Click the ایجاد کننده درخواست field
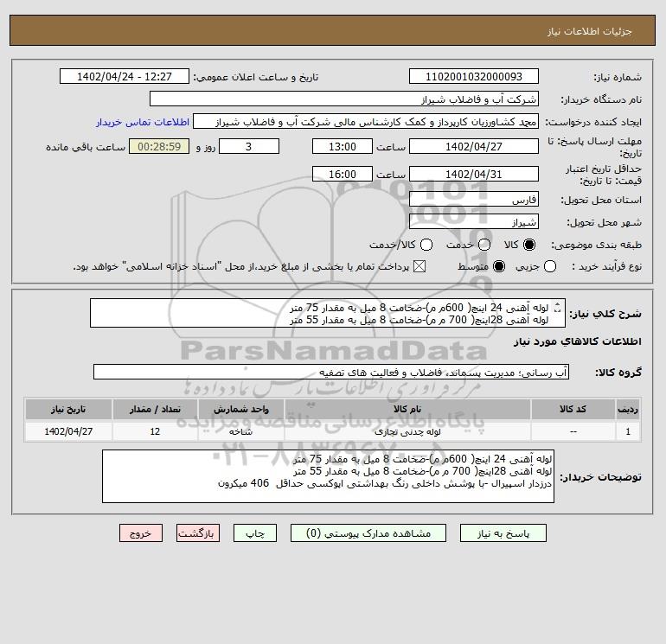The image size is (666, 644). tap(366, 122)
